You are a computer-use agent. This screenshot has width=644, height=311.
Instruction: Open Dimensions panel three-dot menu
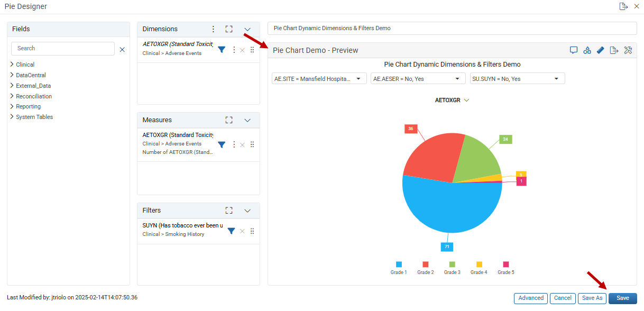(214, 29)
